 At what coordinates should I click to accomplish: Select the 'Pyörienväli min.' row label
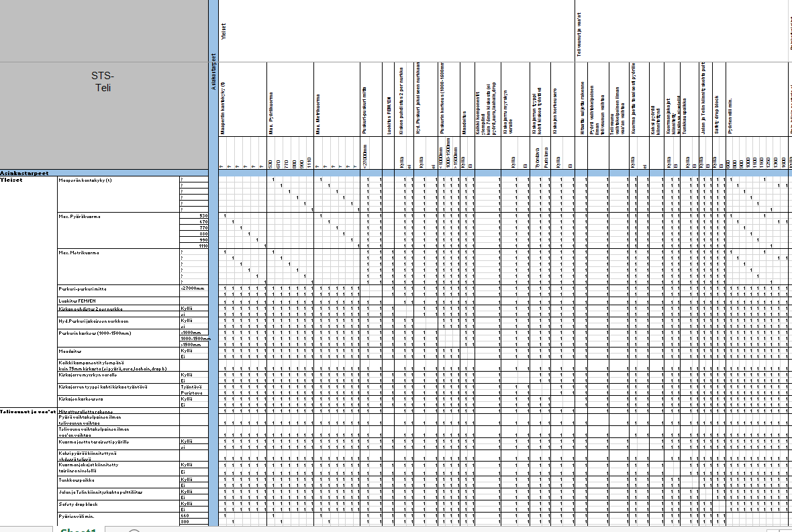[77, 517]
